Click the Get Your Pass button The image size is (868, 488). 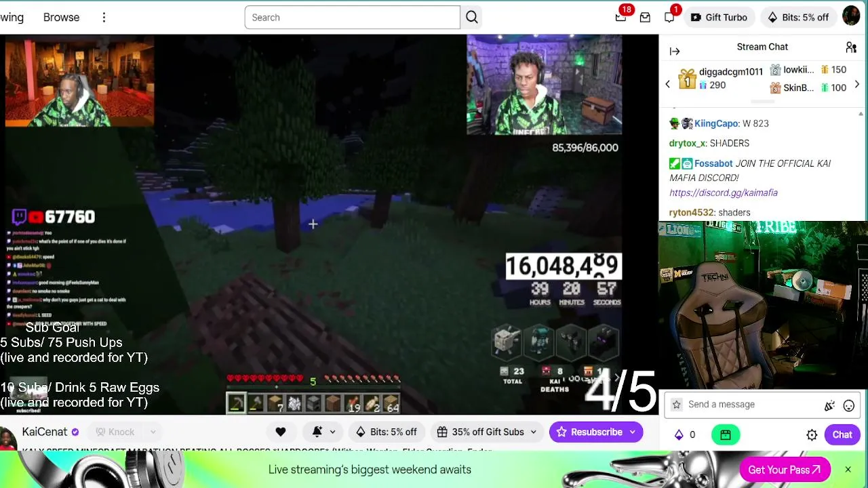coord(785,470)
